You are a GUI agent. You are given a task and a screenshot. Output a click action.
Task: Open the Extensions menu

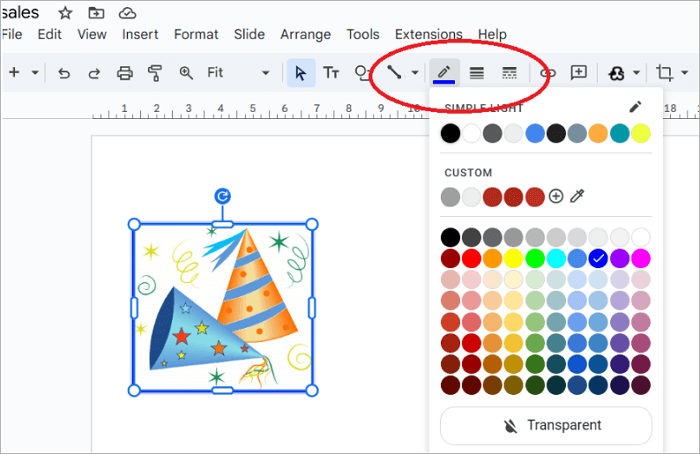(x=428, y=34)
